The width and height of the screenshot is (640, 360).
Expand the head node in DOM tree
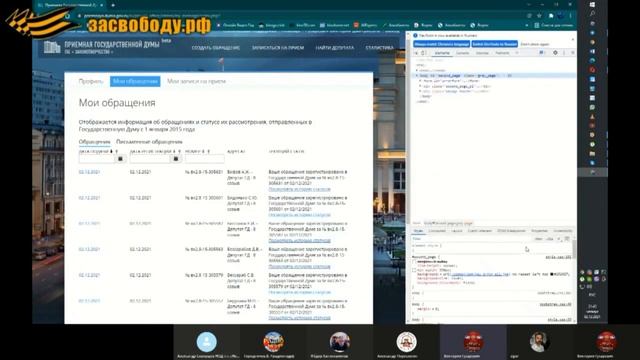[417, 70]
